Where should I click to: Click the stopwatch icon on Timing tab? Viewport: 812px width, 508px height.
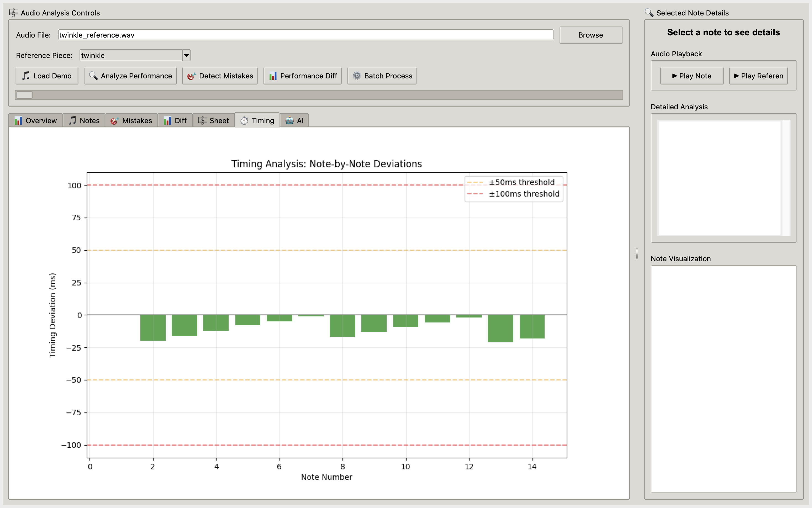tap(244, 120)
